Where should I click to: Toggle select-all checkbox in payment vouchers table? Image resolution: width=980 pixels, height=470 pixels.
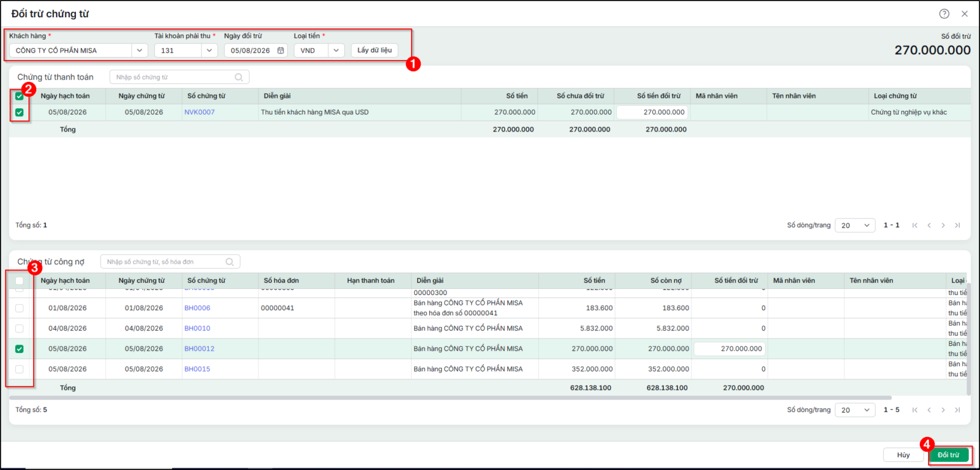pos(20,96)
